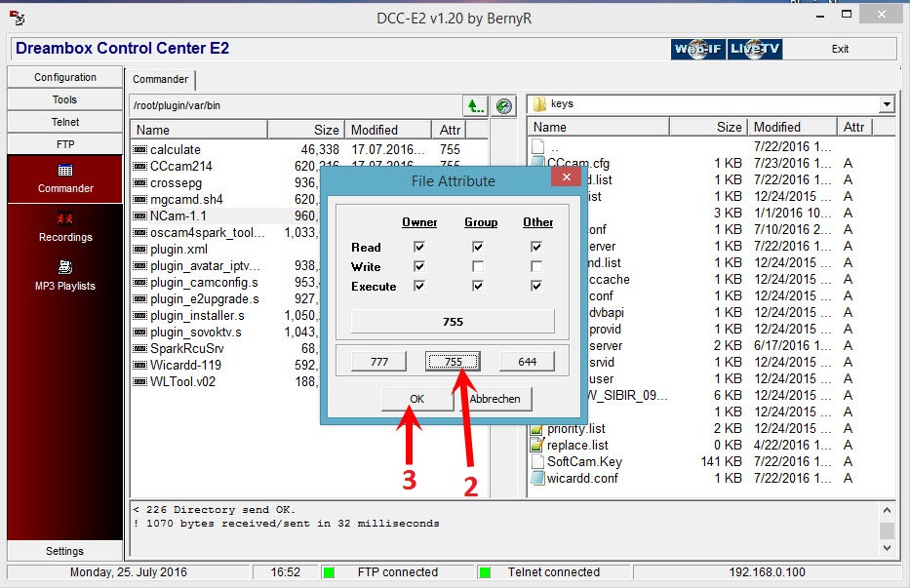Click the Web-IF icon button
The height and width of the screenshot is (588, 910).
click(x=697, y=49)
